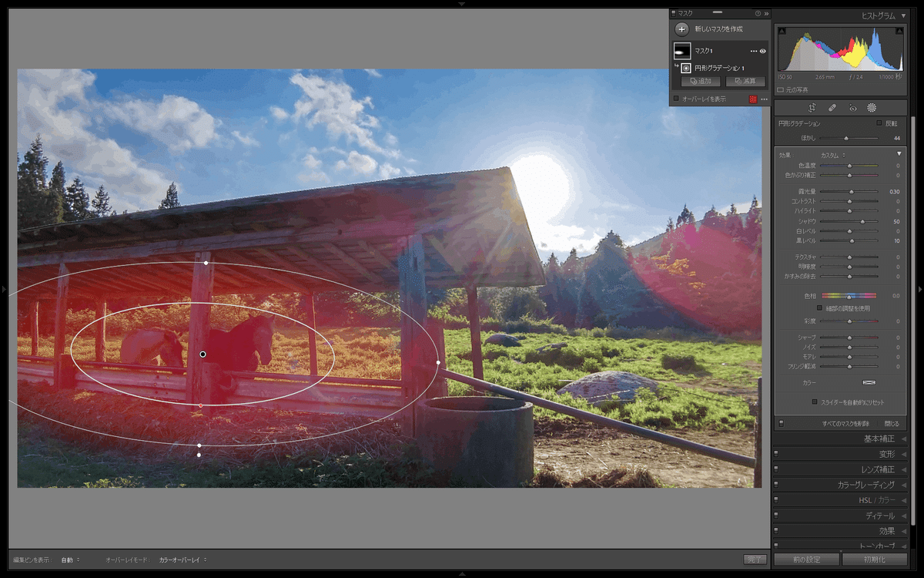Toggle highlight clipping triangle in histogram
Screen dimensions: 924x578
pyautogui.click(x=899, y=32)
